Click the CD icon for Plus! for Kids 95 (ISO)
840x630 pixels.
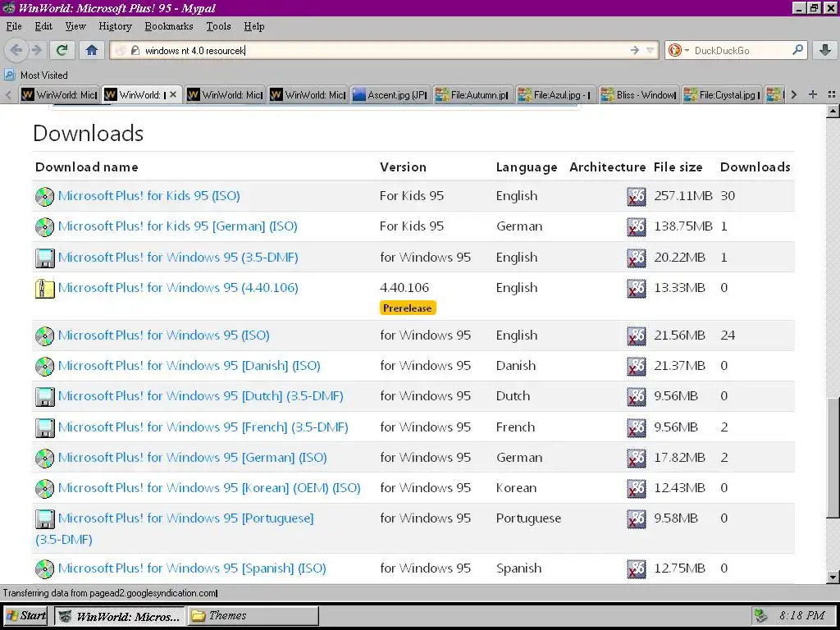[45, 197]
